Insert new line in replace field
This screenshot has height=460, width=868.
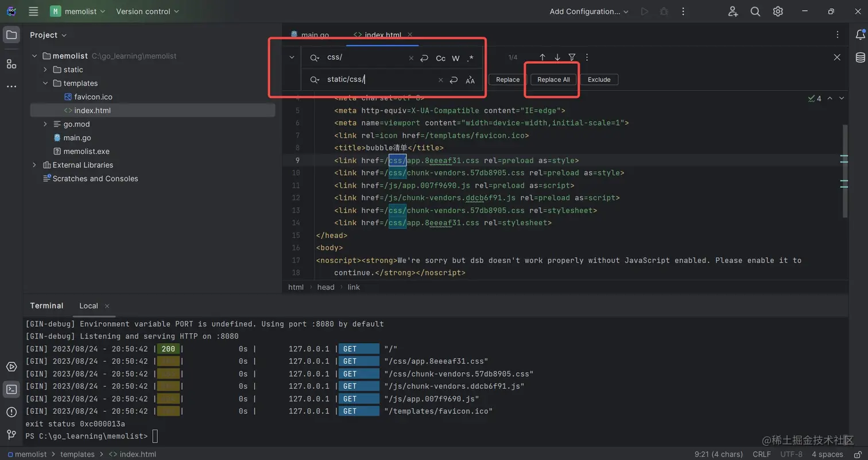point(454,80)
